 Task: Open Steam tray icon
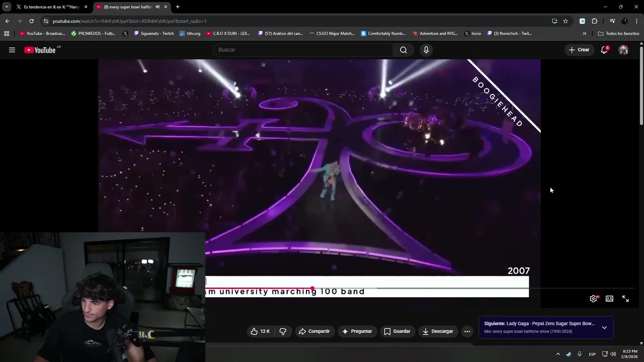(569, 354)
